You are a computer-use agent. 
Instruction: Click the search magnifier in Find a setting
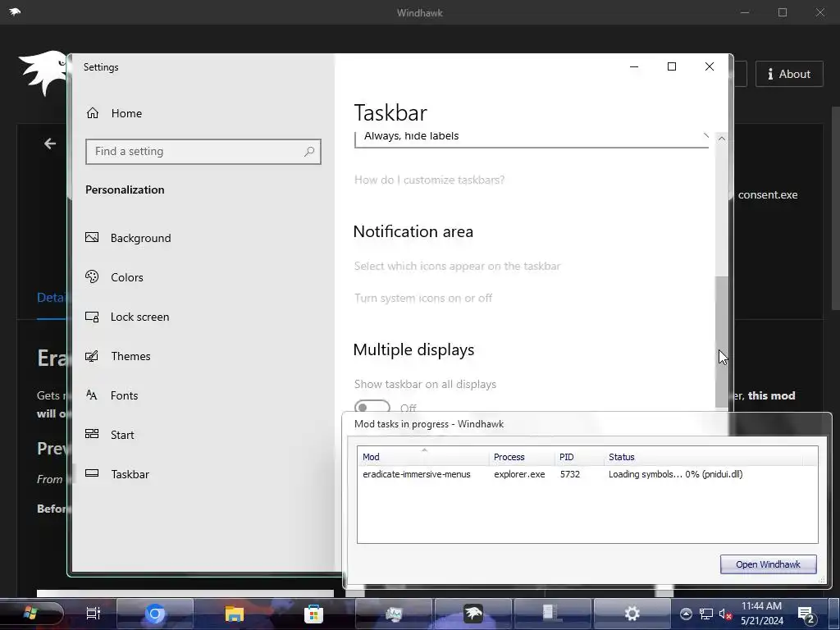[x=309, y=152]
